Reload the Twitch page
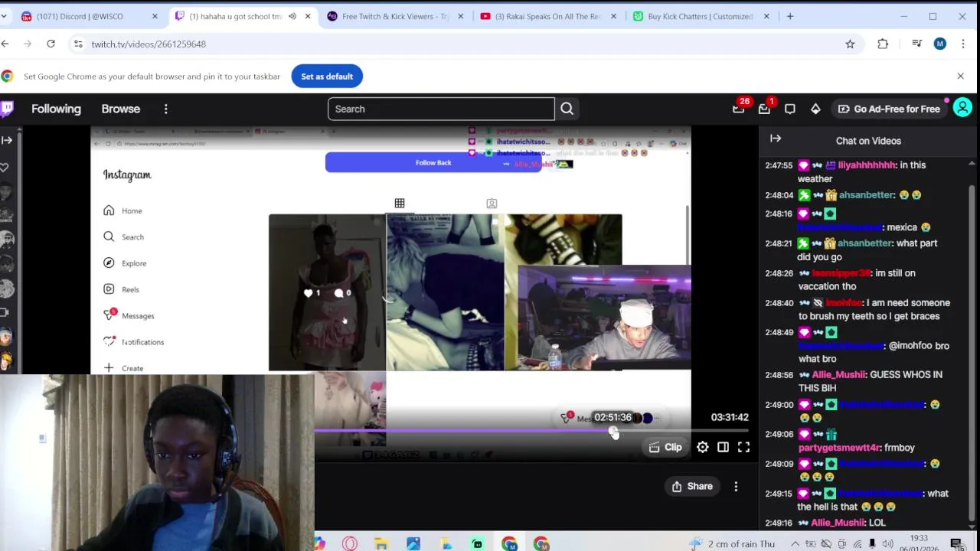Screen dimensions: 980x551 (x=51, y=44)
